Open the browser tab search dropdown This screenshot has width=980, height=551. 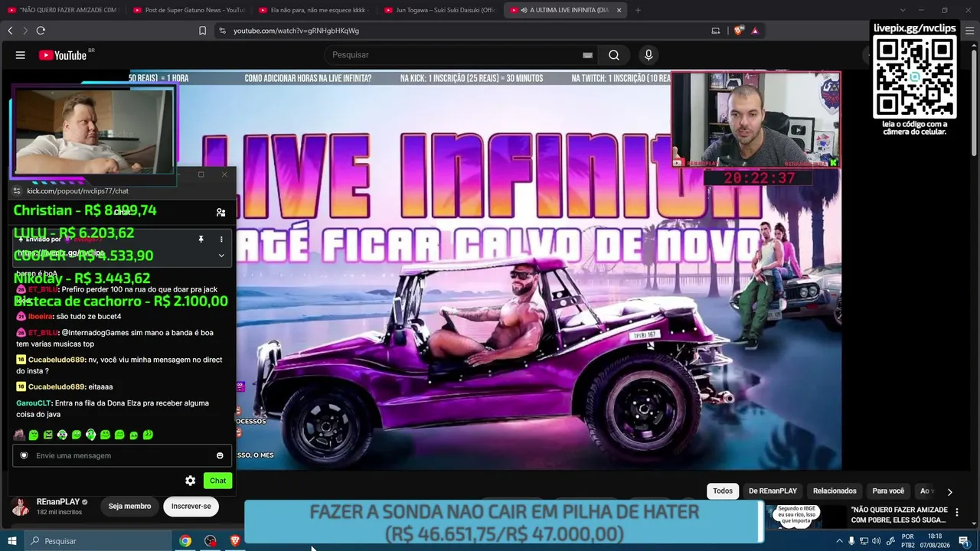pyautogui.click(x=902, y=10)
